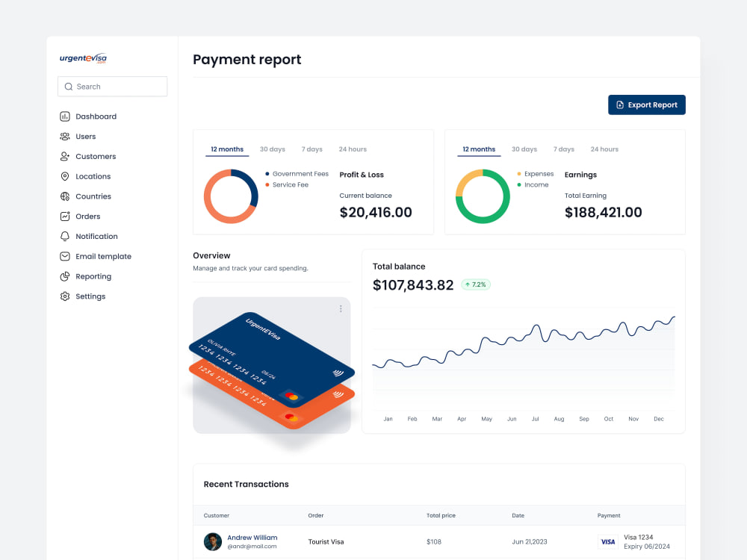Navigate to Locations
This screenshot has height=560, width=747.
tap(93, 177)
